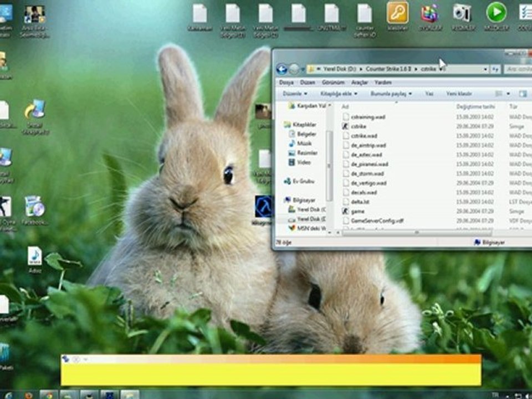
Task: Open the Dosya menu
Action: tap(286, 82)
